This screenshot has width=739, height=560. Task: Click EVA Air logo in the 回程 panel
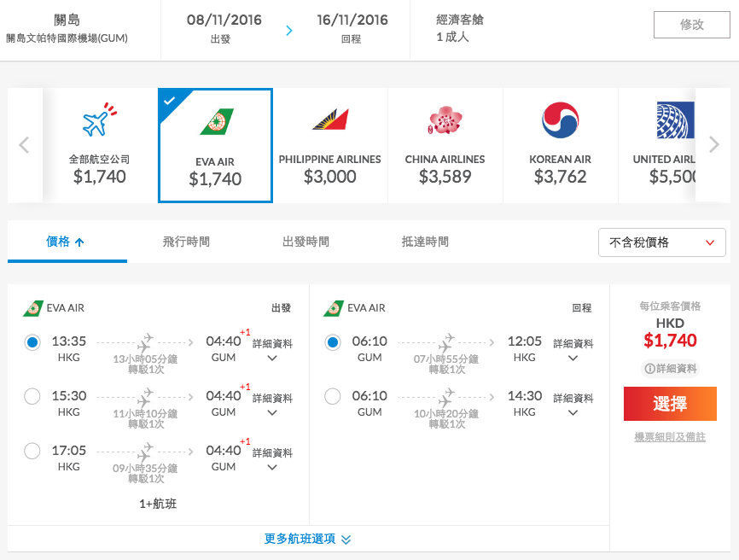pos(334,308)
